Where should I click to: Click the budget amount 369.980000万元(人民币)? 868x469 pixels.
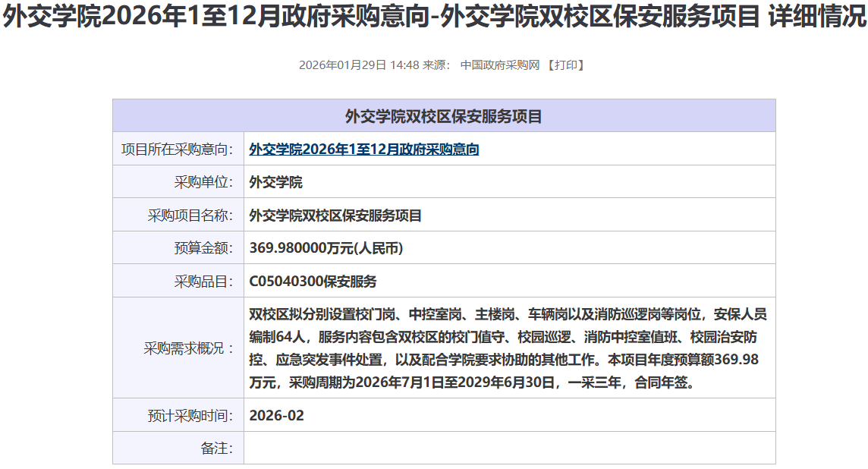(325, 248)
